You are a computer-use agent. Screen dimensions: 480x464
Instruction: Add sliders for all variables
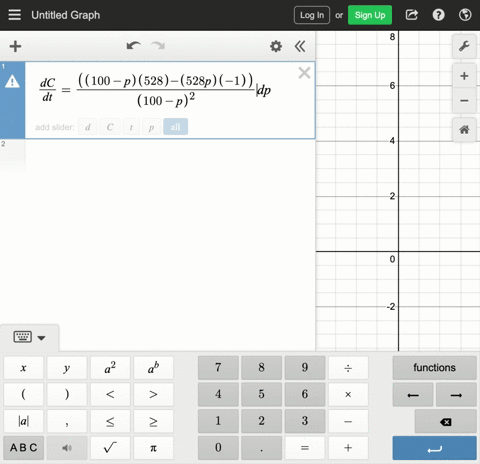175,127
